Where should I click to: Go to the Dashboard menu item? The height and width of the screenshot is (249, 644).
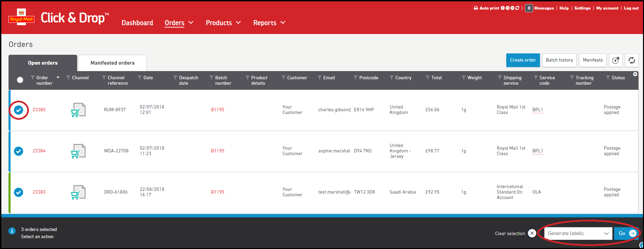(137, 23)
